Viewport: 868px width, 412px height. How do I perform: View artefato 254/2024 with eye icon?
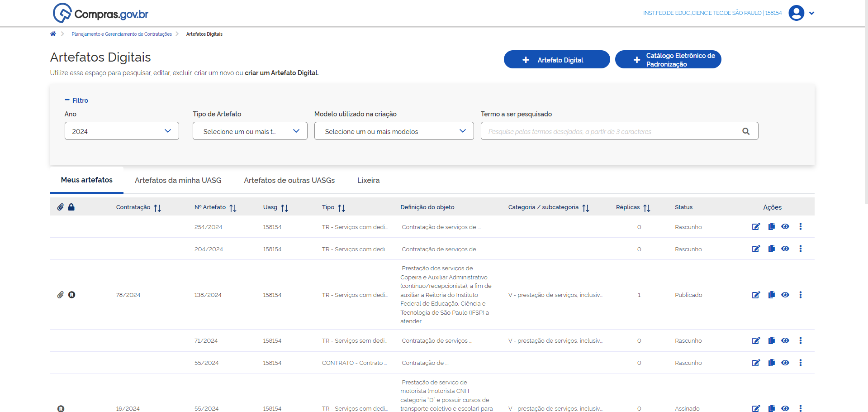coord(785,226)
